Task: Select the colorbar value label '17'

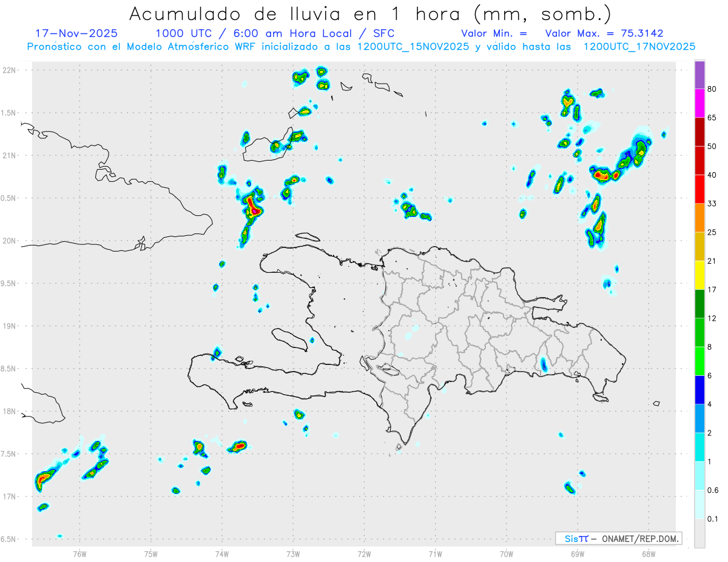Action: click(x=712, y=290)
